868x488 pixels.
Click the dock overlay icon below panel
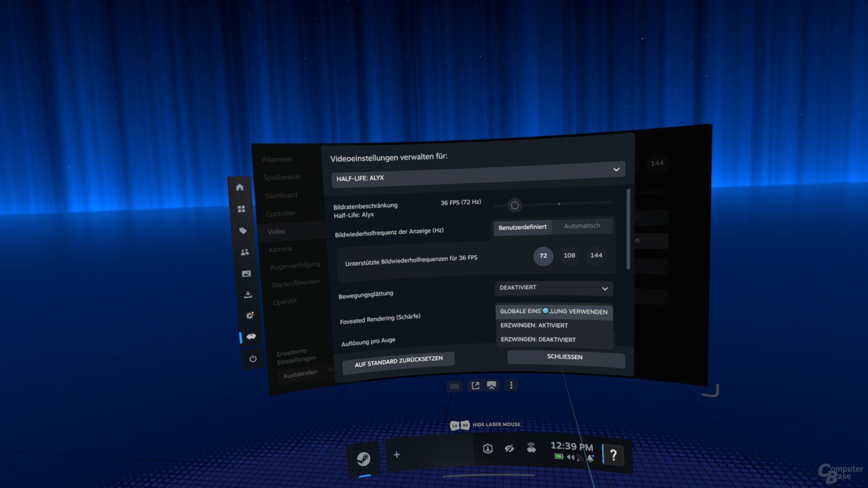(491, 385)
